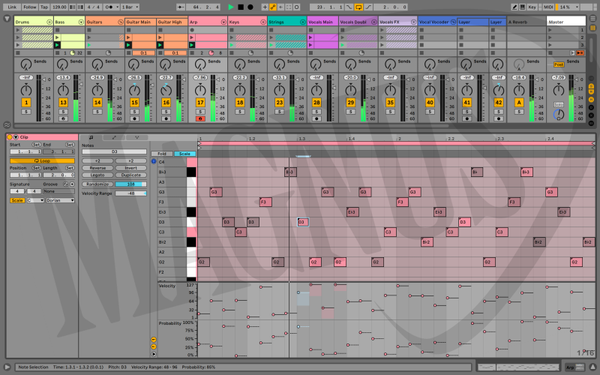Click the Arrangement Record button
This screenshot has width=600, height=375.
(x=250, y=7)
